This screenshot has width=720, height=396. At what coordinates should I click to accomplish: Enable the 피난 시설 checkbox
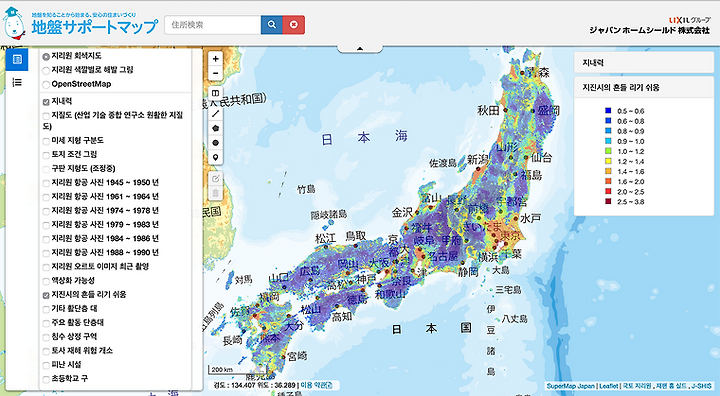pos(46,365)
